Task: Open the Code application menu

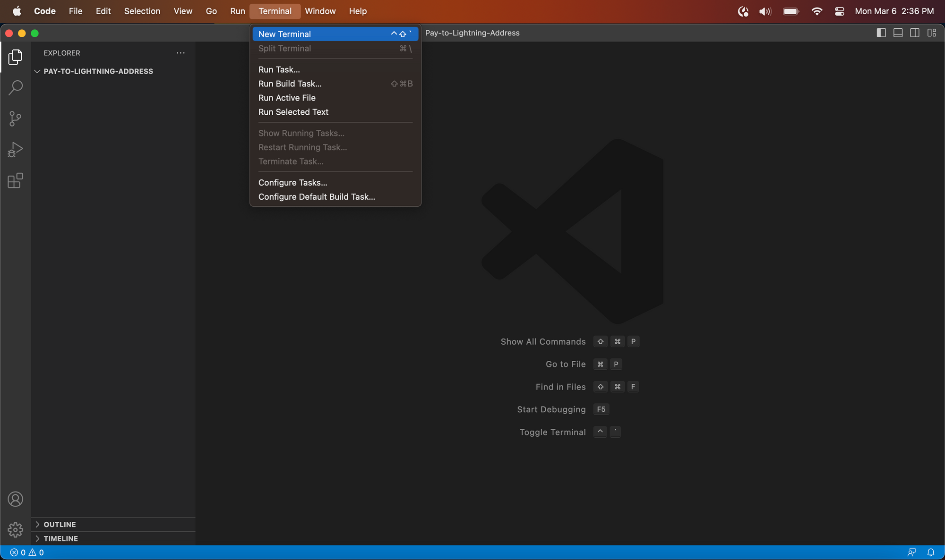Action: 45,11
